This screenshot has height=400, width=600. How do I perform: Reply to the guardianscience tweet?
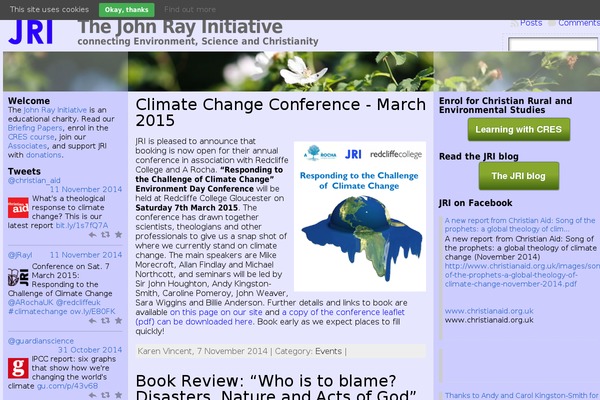[x=93, y=395]
